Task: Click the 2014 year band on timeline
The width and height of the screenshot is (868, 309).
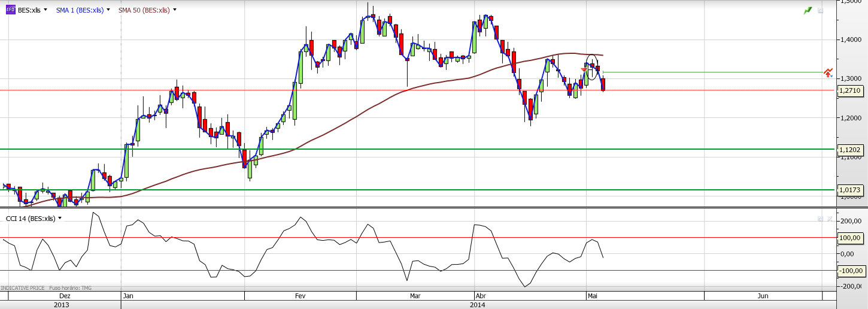Action: (x=477, y=305)
